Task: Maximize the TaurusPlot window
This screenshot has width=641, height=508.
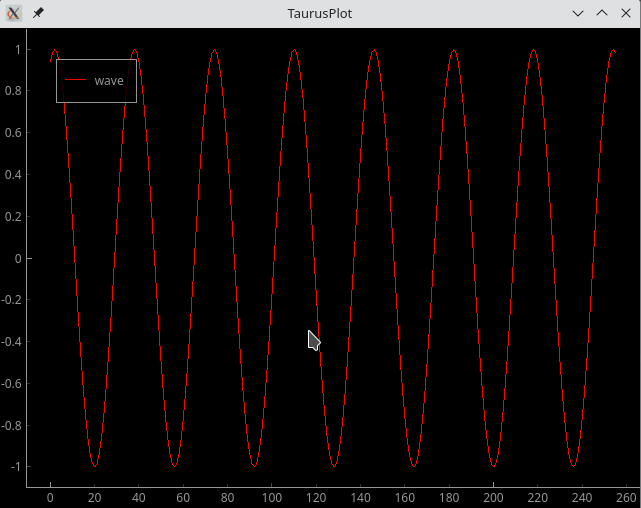Action: [602, 14]
